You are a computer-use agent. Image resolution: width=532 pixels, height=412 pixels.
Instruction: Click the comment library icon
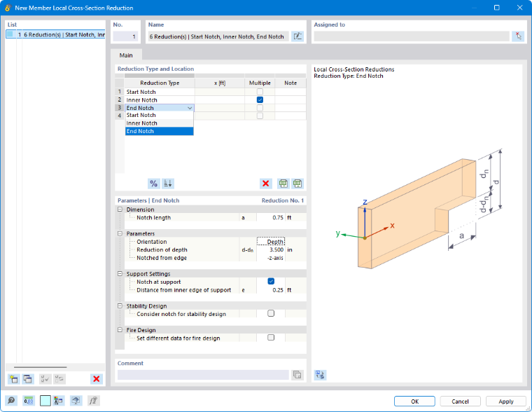point(297,375)
